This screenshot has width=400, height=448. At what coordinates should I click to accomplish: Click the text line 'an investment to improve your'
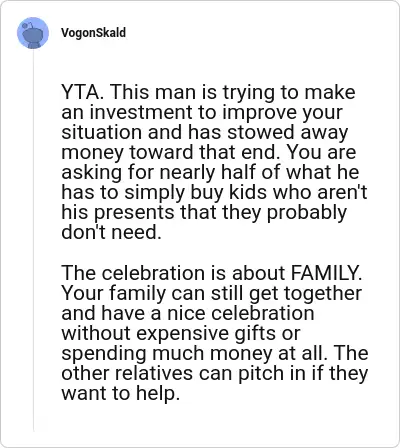click(x=202, y=112)
